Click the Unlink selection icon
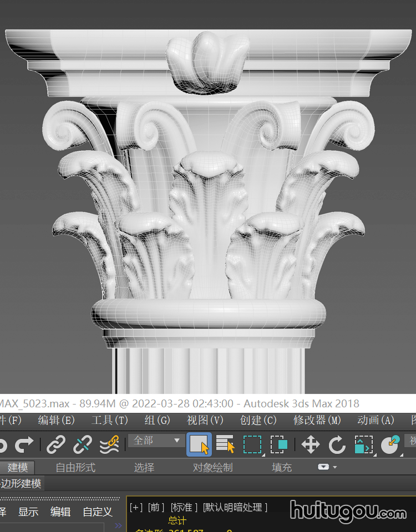This screenshot has width=416, height=532. point(83,444)
